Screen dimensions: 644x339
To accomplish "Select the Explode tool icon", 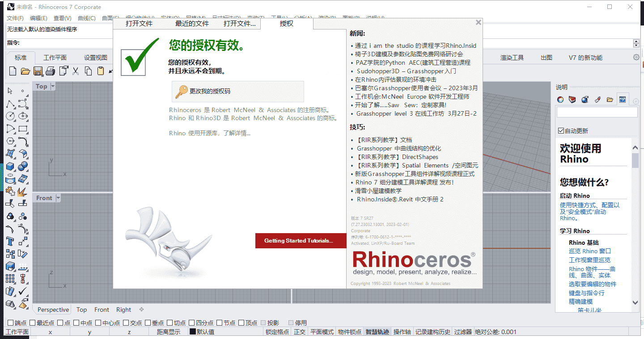I will click(23, 191).
